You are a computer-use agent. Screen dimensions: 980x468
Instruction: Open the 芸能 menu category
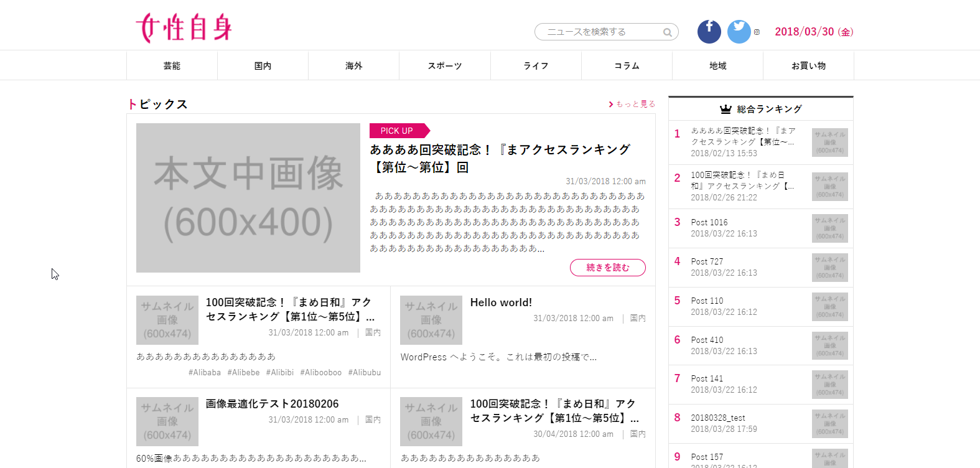(172, 65)
